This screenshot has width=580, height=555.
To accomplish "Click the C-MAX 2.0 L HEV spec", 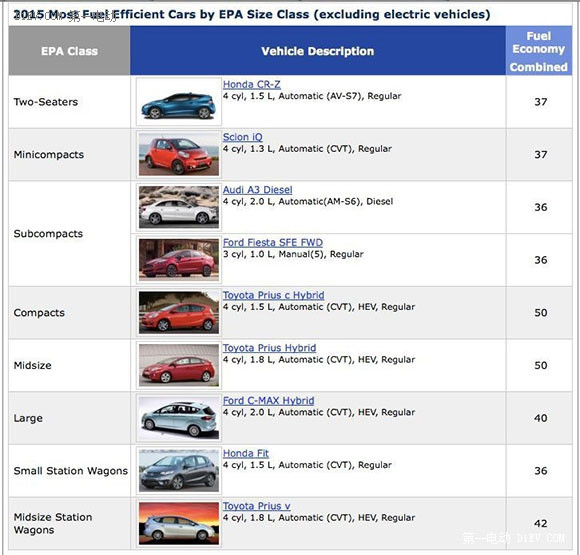I will pos(319,412).
